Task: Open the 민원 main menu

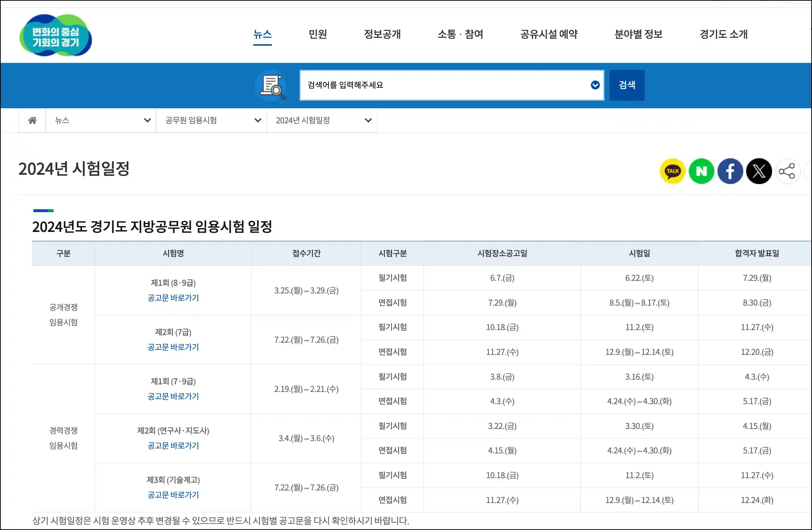Action: [318, 34]
